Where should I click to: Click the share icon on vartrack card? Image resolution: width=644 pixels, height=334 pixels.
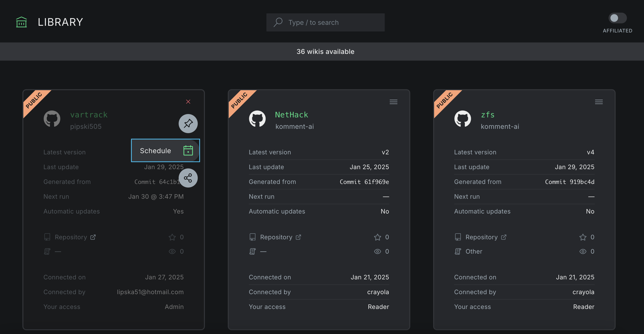pyautogui.click(x=188, y=178)
